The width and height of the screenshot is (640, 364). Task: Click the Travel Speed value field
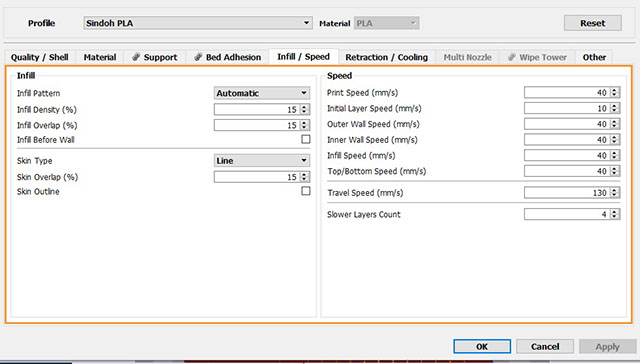point(567,193)
